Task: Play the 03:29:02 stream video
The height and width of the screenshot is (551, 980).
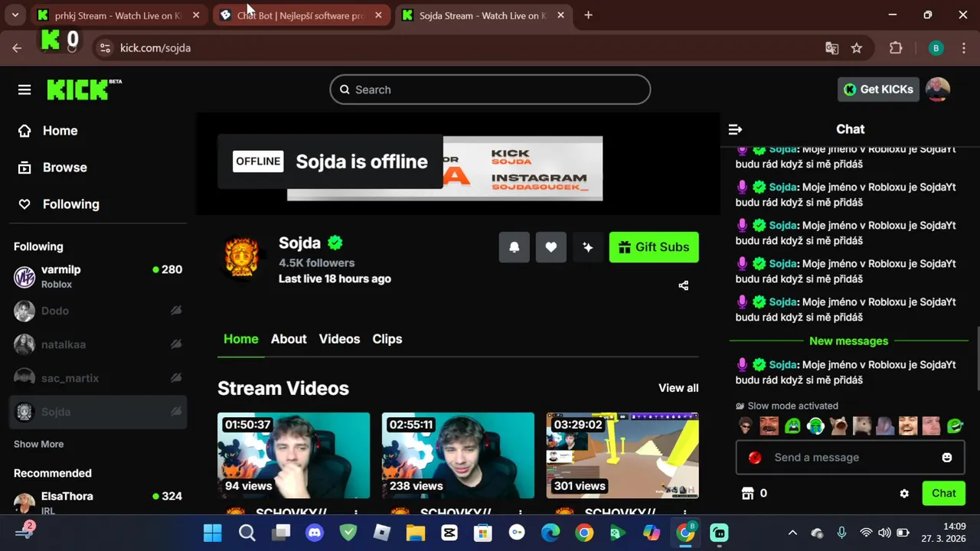Action: [622, 455]
